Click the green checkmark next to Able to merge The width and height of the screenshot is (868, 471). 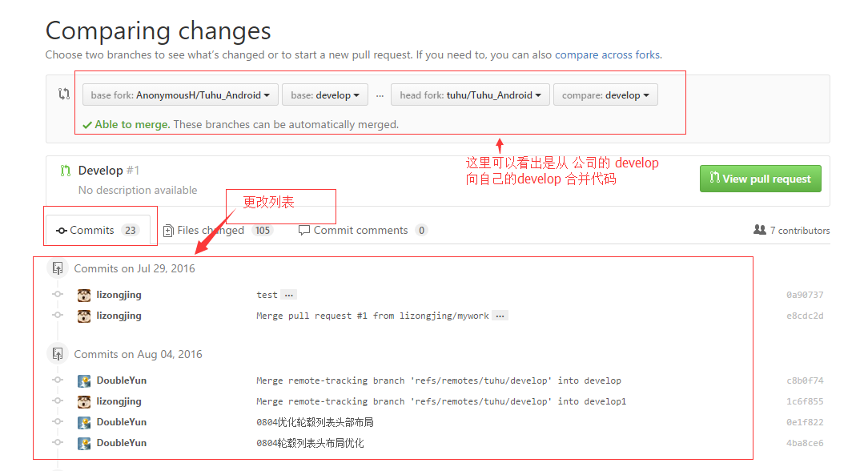tap(87, 125)
